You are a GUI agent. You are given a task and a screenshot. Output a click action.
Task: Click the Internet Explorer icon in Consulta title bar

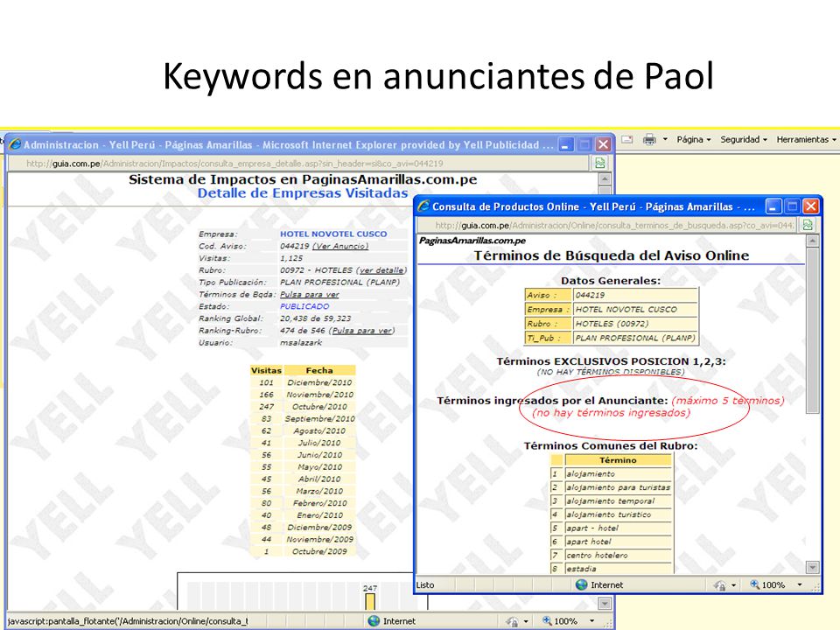point(423,206)
